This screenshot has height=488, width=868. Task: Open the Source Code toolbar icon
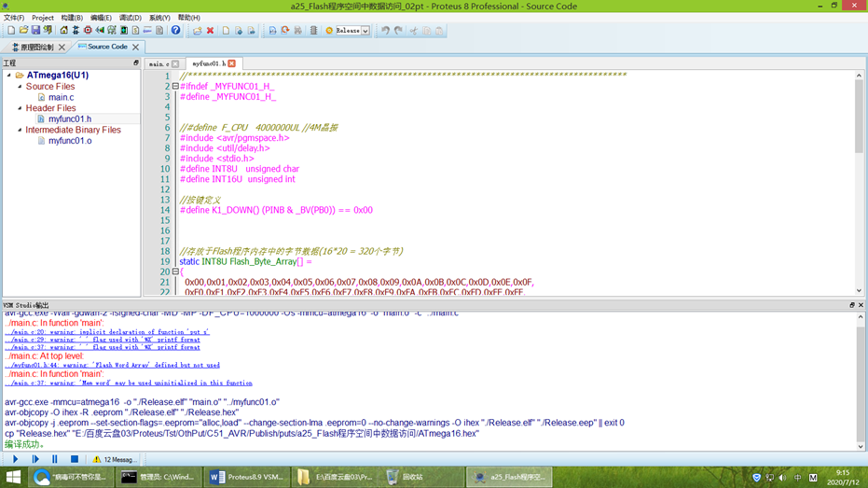point(147,31)
